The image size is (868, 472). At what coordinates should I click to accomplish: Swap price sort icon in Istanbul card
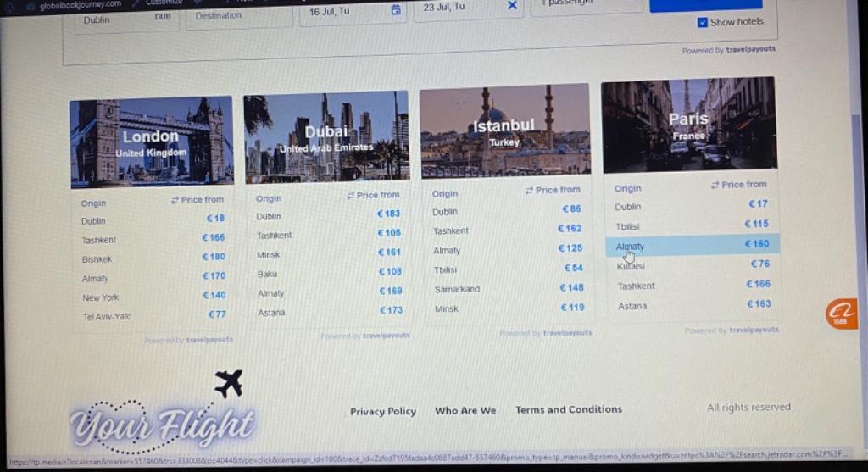point(529,191)
